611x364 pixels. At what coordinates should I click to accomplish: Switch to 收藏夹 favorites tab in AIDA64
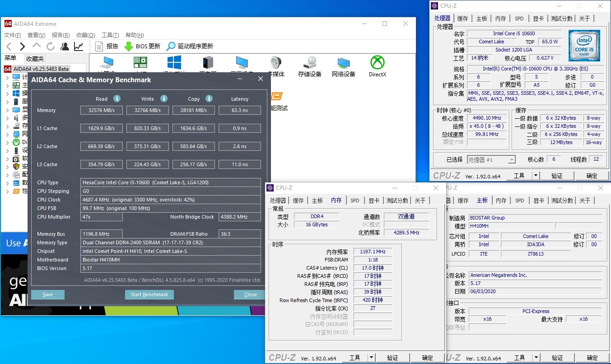[35, 59]
